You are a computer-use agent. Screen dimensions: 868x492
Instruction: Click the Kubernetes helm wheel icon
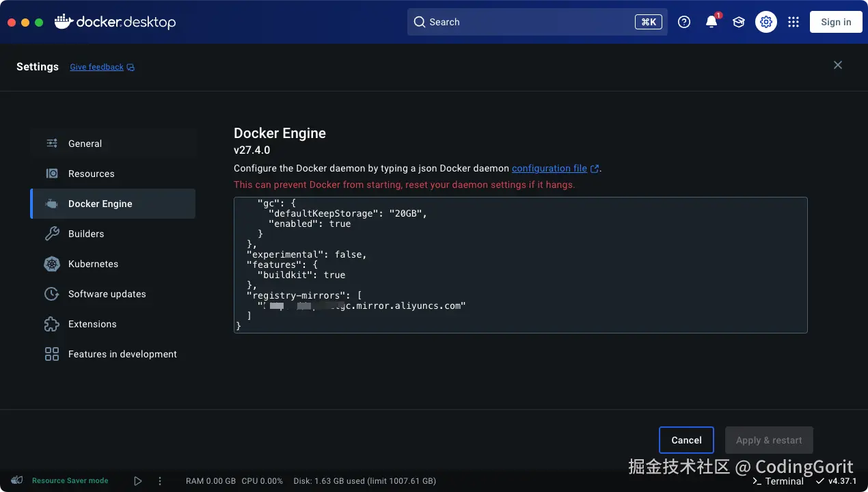click(x=52, y=264)
